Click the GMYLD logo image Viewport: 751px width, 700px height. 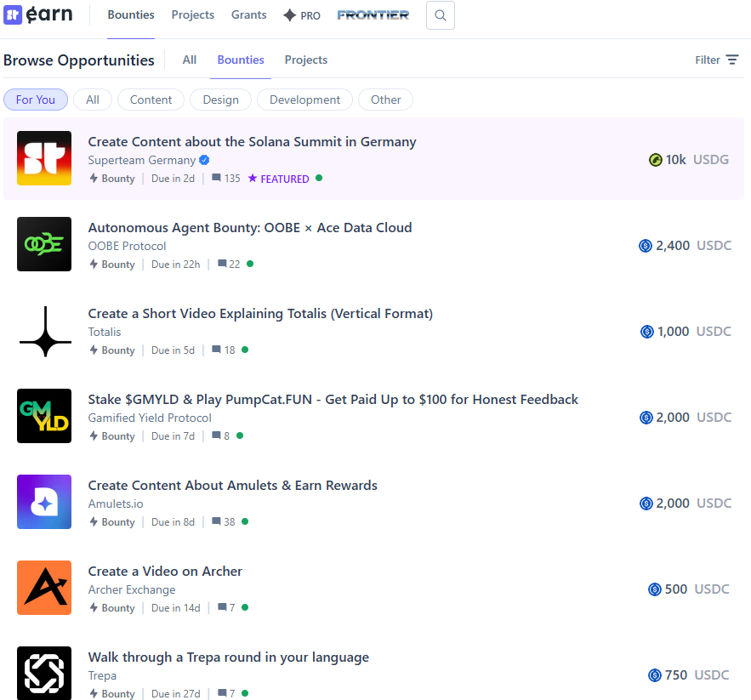(x=44, y=416)
